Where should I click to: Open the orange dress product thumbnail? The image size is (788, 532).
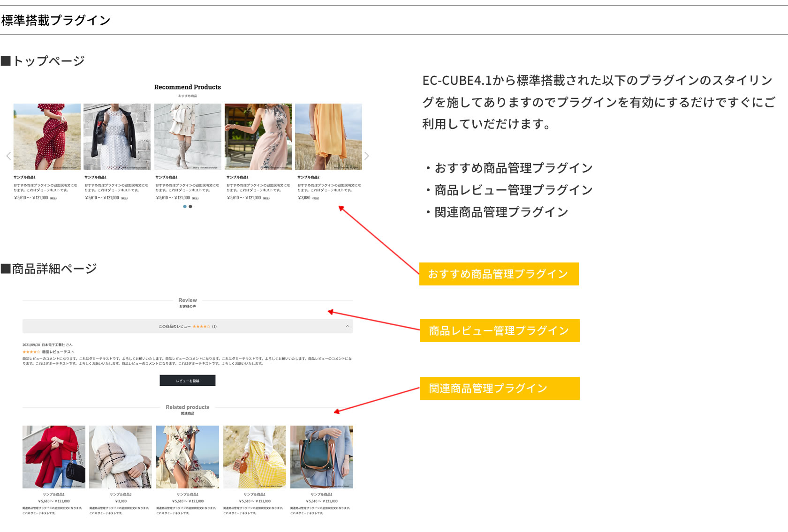click(328, 137)
